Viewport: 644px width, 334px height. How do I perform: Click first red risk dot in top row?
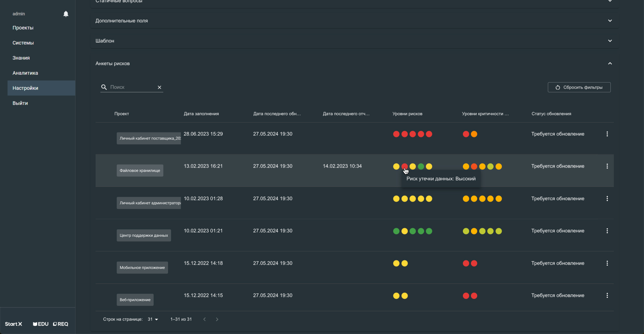pyautogui.click(x=396, y=134)
